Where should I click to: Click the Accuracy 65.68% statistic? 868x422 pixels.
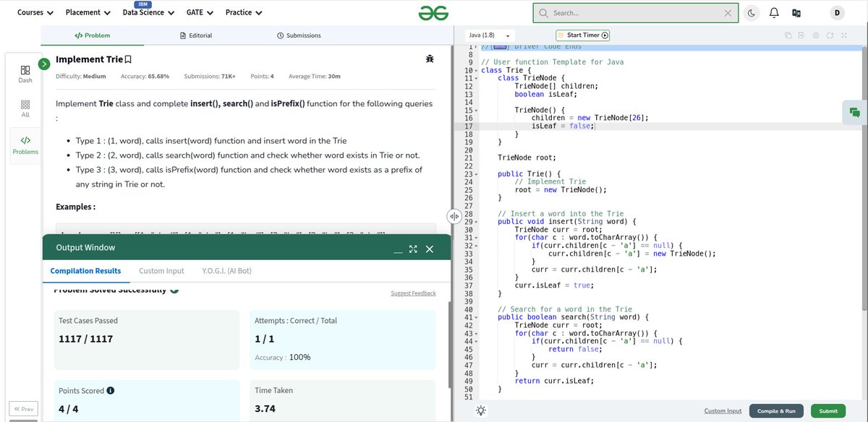click(x=145, y=77)
